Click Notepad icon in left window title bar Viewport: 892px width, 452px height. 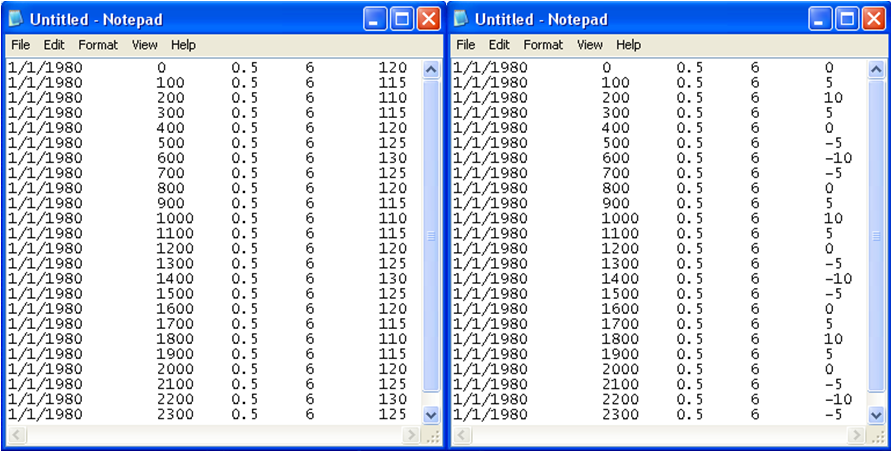[16, 19]
